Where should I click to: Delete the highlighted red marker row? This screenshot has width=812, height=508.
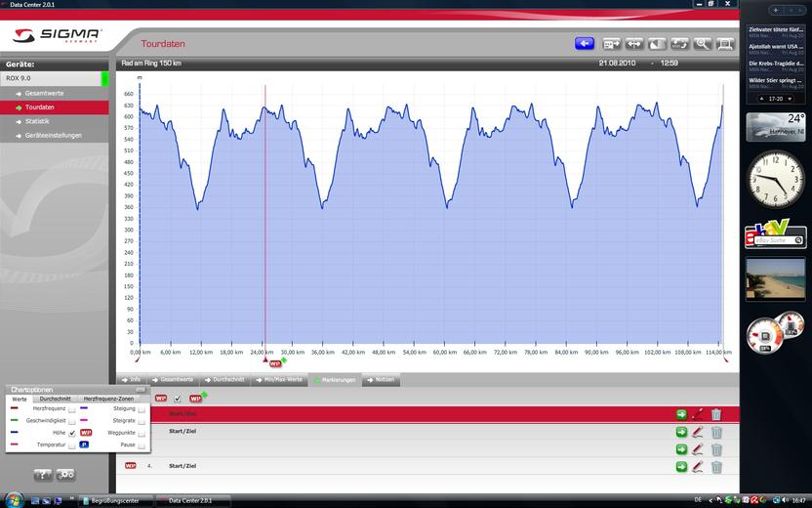[716, 414]
